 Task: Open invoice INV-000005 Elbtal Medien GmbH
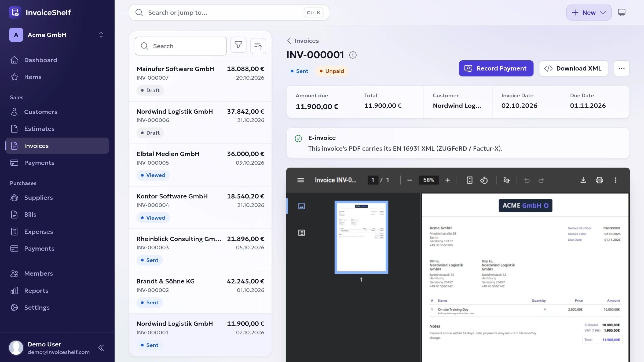(200, 165)
